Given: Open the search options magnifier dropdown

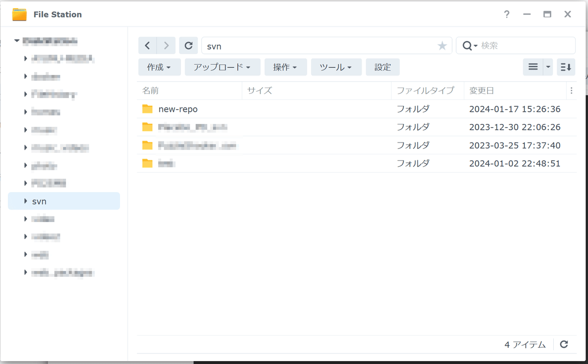Looking at the screenshot, I should tap(469, 46).
